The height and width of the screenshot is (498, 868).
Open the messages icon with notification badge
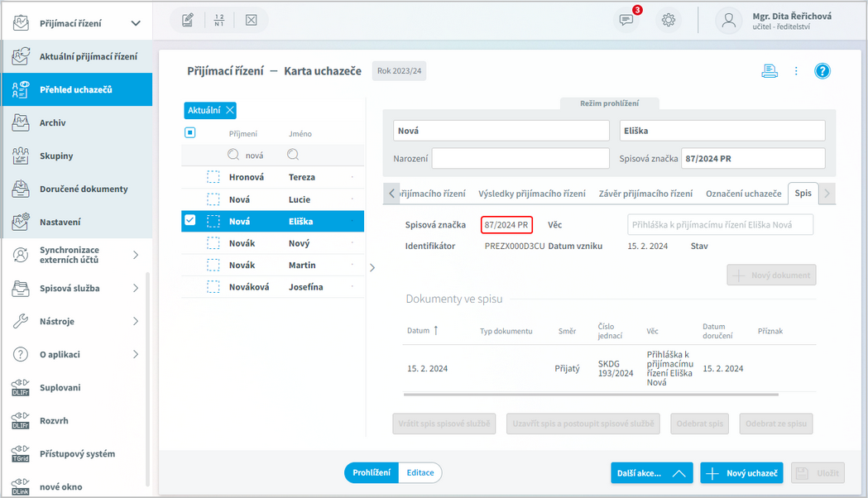click(x=627, y=21)
